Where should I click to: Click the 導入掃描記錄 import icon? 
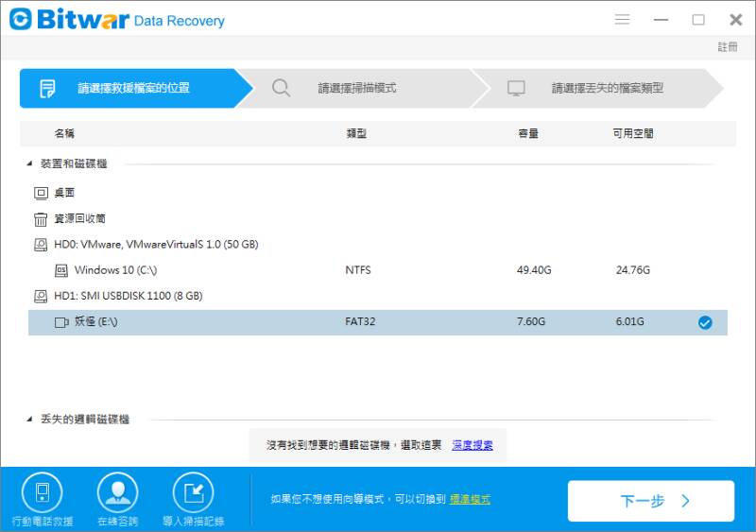point(194,493)
